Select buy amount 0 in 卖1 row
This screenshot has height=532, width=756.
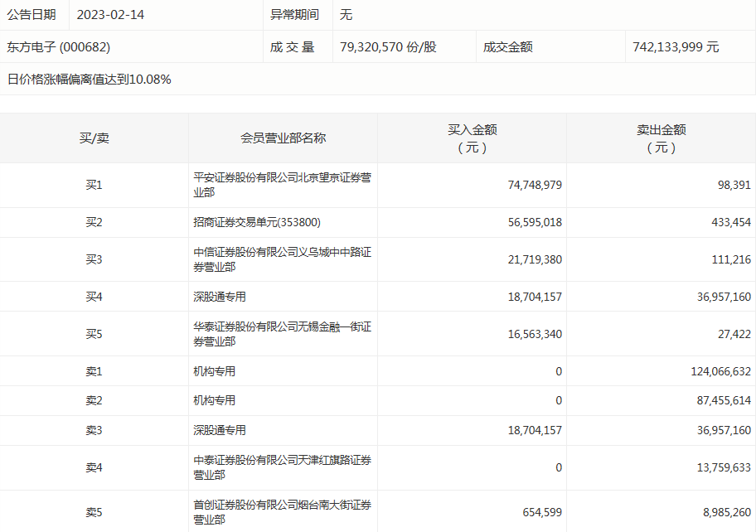559,371
